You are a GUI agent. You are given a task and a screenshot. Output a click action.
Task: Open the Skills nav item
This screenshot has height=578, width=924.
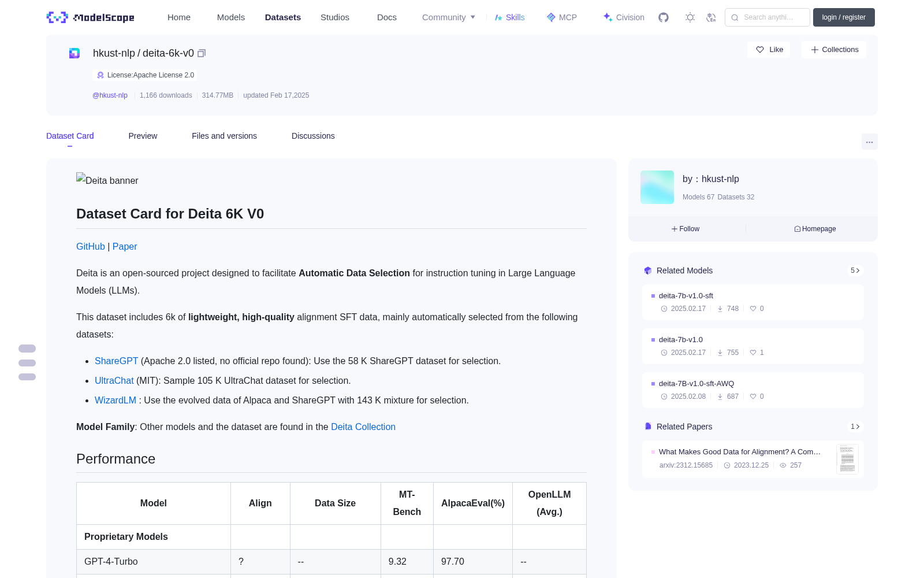(509, 17)
